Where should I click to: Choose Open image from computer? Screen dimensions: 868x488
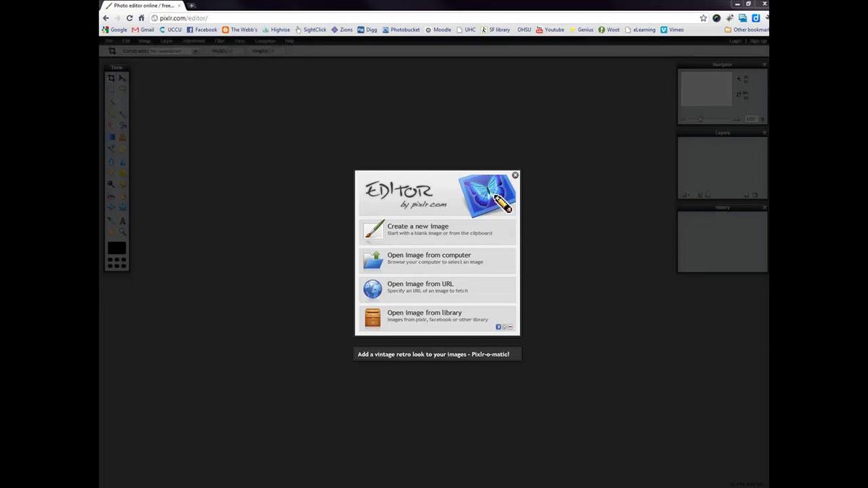click(437, 260)
